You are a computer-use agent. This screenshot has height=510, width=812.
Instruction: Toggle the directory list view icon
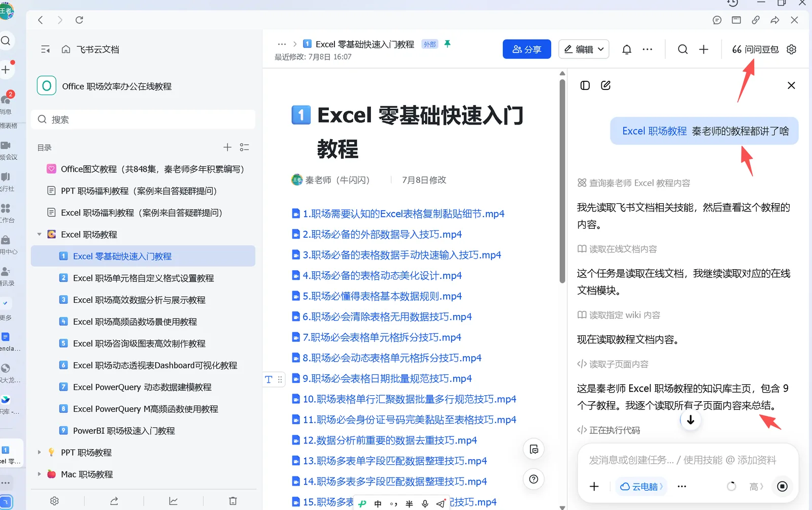pos(245,147)
